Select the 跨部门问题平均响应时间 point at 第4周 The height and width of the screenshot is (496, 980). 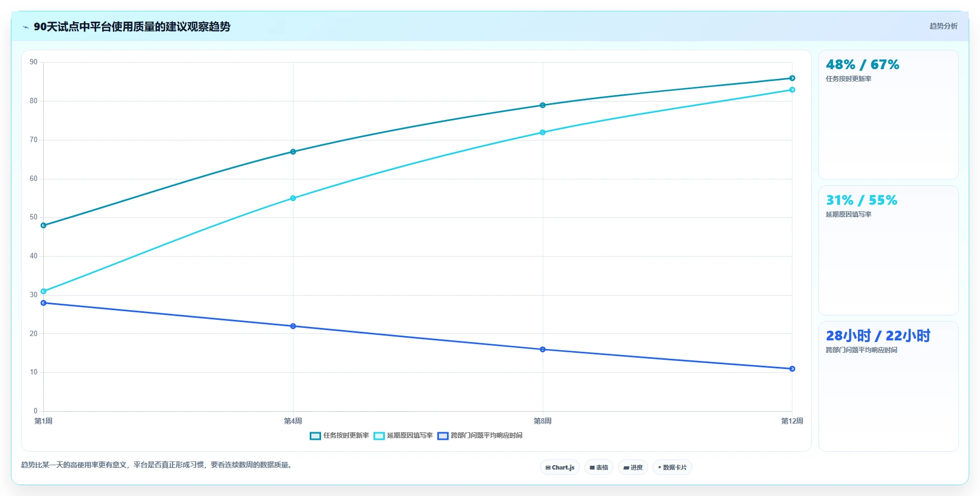pos(293,326)
